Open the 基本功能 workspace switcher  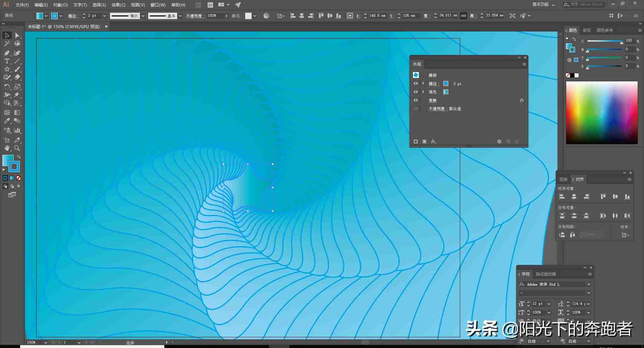(543, 4)
